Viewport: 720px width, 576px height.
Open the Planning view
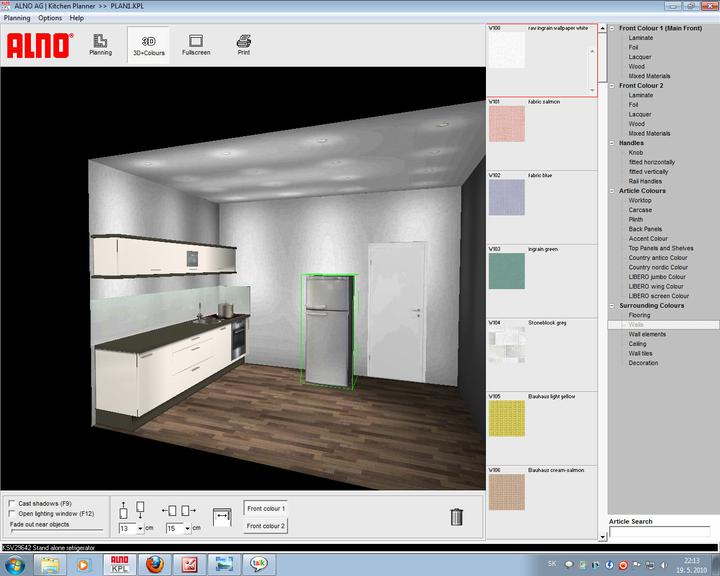click(x=100, y=44)
